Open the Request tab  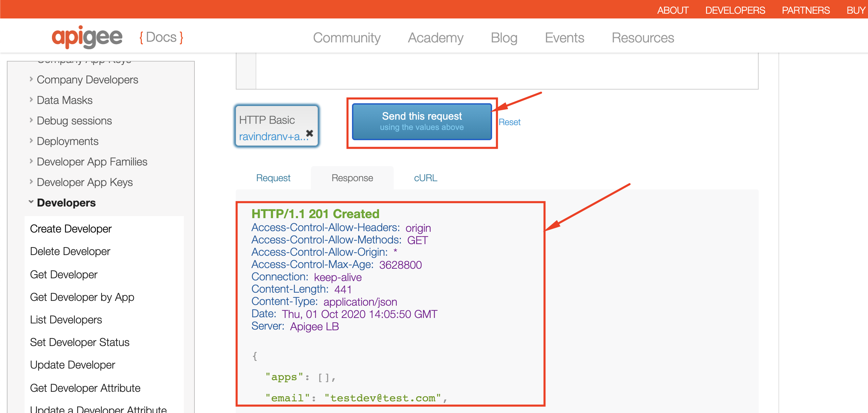(x=273, y=178)
